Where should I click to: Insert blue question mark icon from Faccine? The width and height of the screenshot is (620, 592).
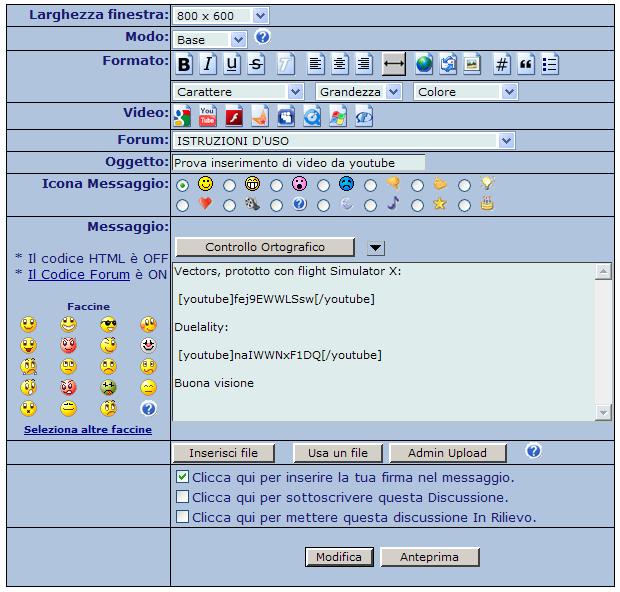point(148,409)
